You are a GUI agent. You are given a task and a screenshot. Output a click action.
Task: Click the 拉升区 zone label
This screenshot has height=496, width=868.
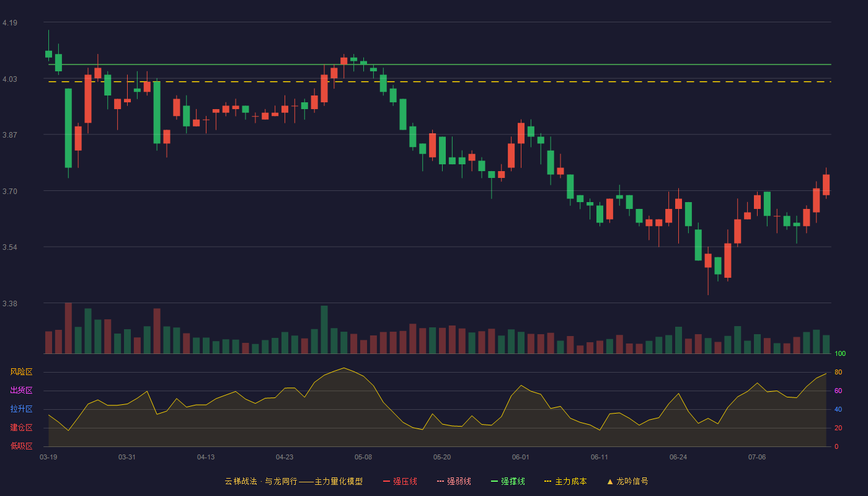21,409
